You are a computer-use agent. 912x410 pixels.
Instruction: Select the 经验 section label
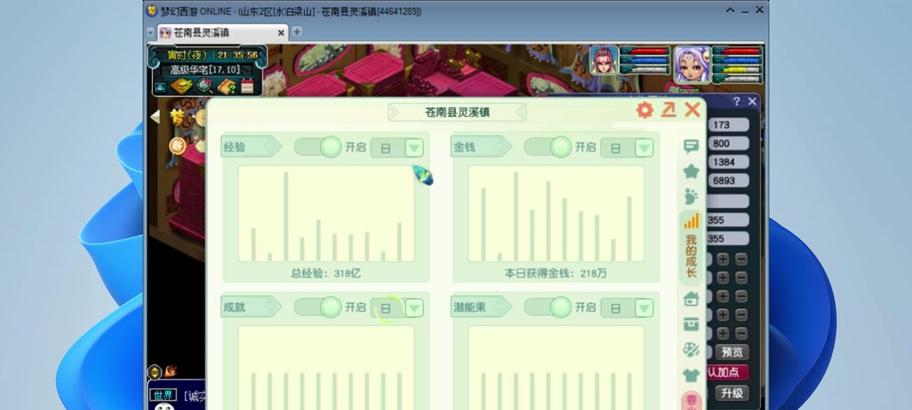coord(251,147)
